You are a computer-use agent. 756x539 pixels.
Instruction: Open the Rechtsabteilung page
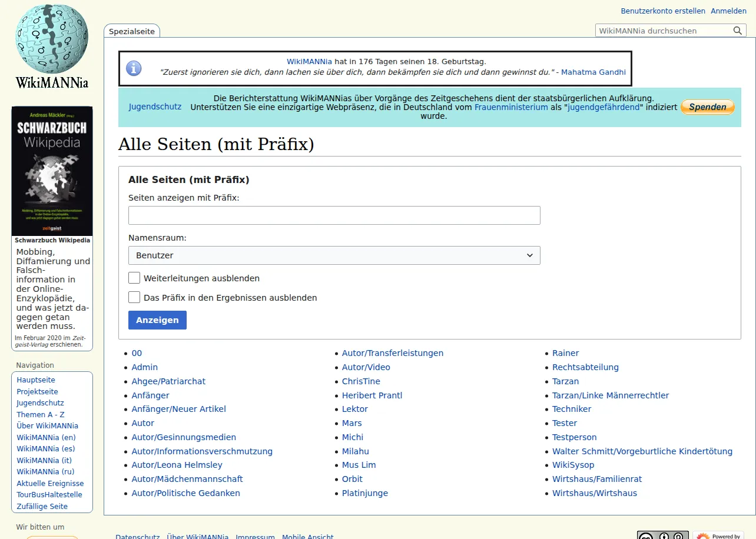(585, 367)
